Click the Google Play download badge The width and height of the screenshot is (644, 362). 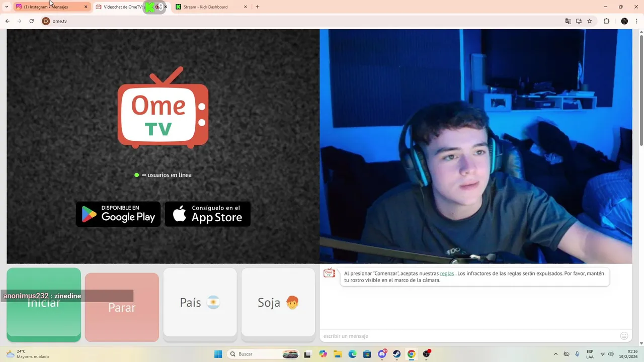coord(118,214)
